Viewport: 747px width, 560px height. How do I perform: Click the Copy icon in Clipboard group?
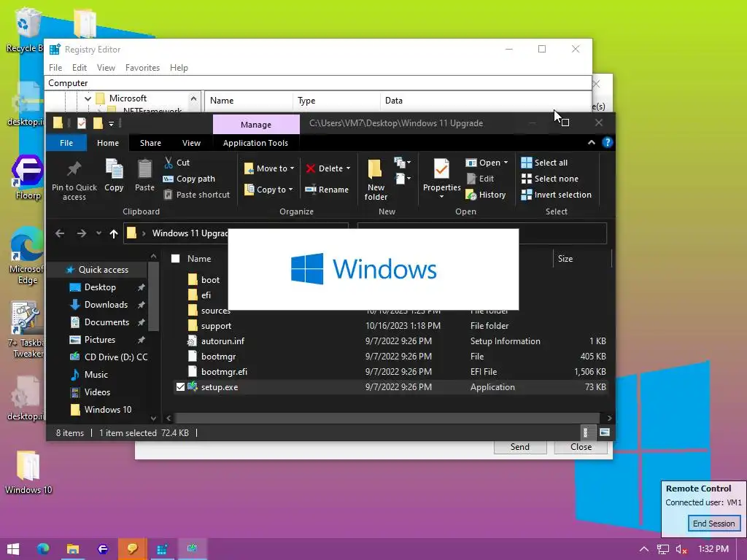[114, 175]
